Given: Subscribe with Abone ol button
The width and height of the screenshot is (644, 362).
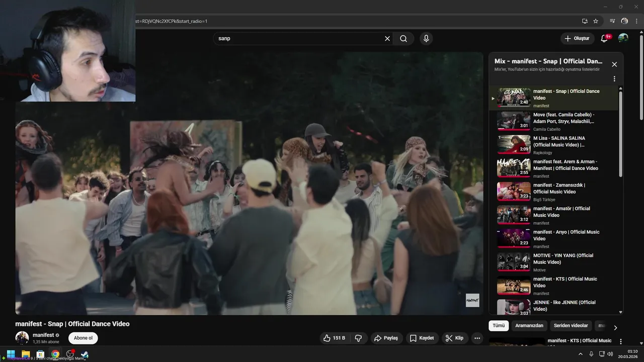Looking at the screenshot, I should point(84,338).
